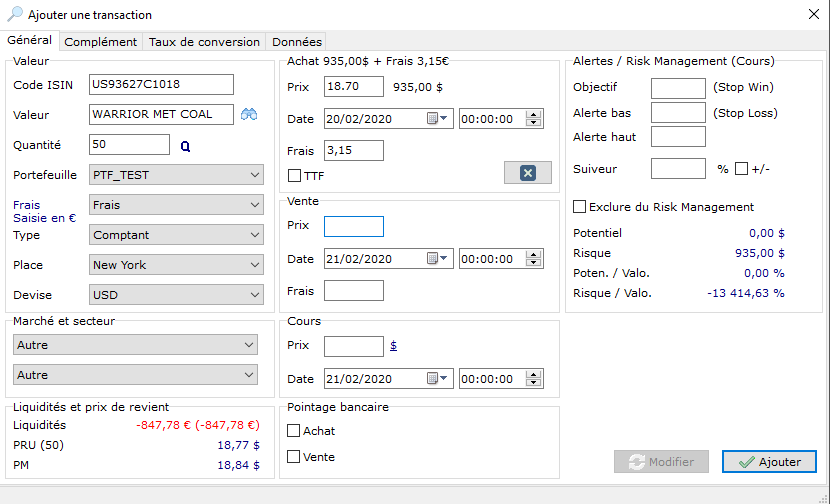Screen dimensions: 830x504
Task: Click the Frais Saisie en € link label
Action: point(44,211)
